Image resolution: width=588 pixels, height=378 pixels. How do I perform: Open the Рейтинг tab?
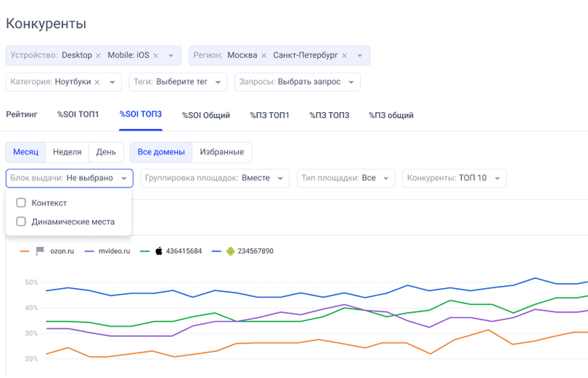click(22, 115)
